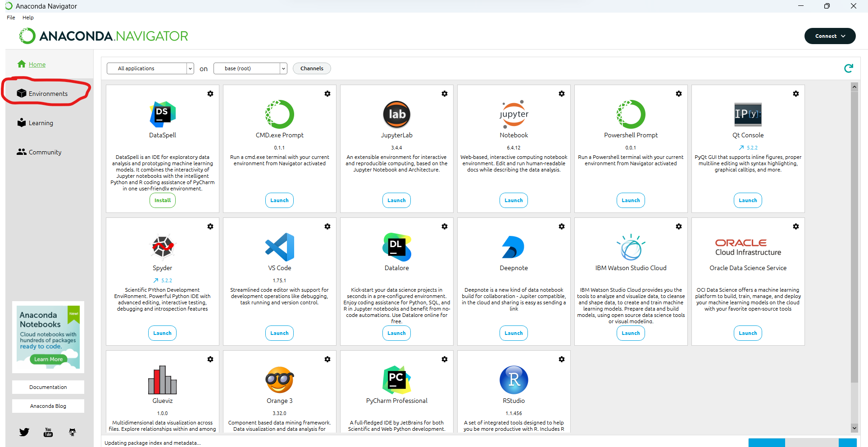Viewport: 868px width, 447px height.
Task: Click the JupyterLab application icon
Action: tap(396, 114)
